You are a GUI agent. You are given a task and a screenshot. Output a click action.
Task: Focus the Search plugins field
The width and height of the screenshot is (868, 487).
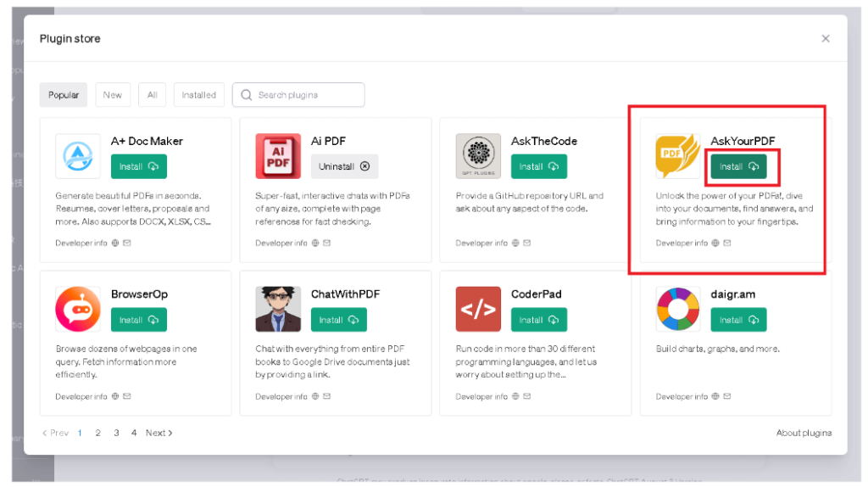298,95
